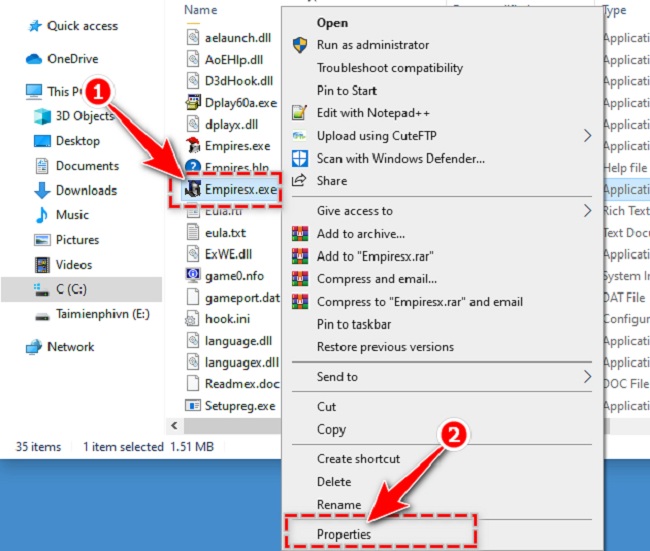Expand Upload using CuteFTP submenu arrow
Viewport: 650px width, 551px height.
tap(587, 136)
